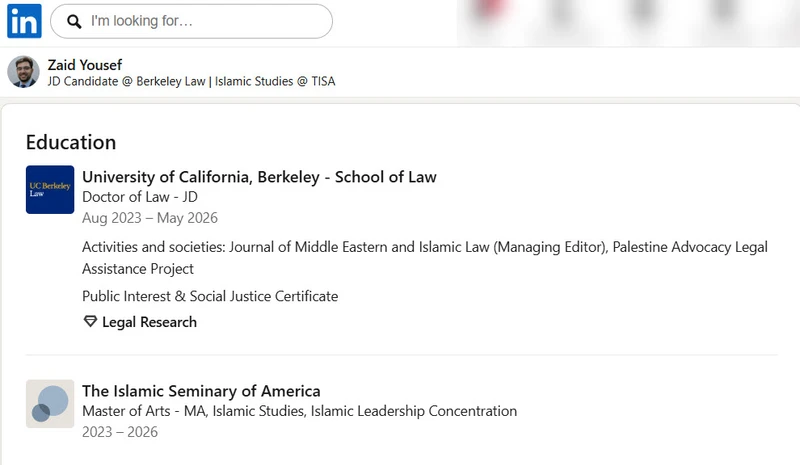Click the Activities and societies description text
Viewport: 800px width, 465px height.
coord(425,258)
